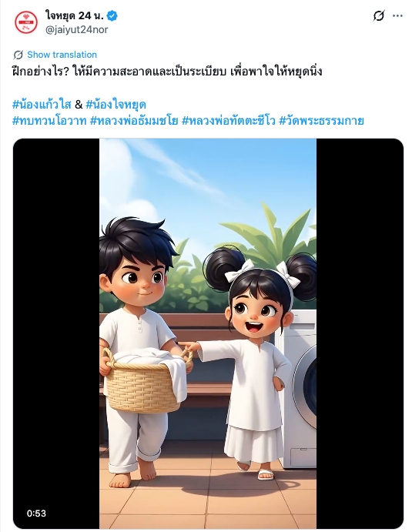Open the ใจหยุด 24 น. display name
Screen dimensions: 412x532
click(75, 15)
